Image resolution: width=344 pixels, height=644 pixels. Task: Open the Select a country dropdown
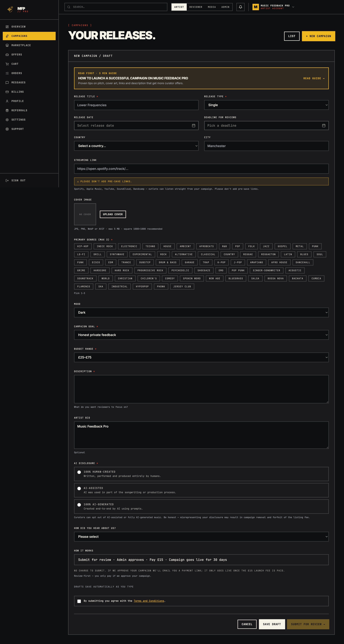tap(136, 146)
